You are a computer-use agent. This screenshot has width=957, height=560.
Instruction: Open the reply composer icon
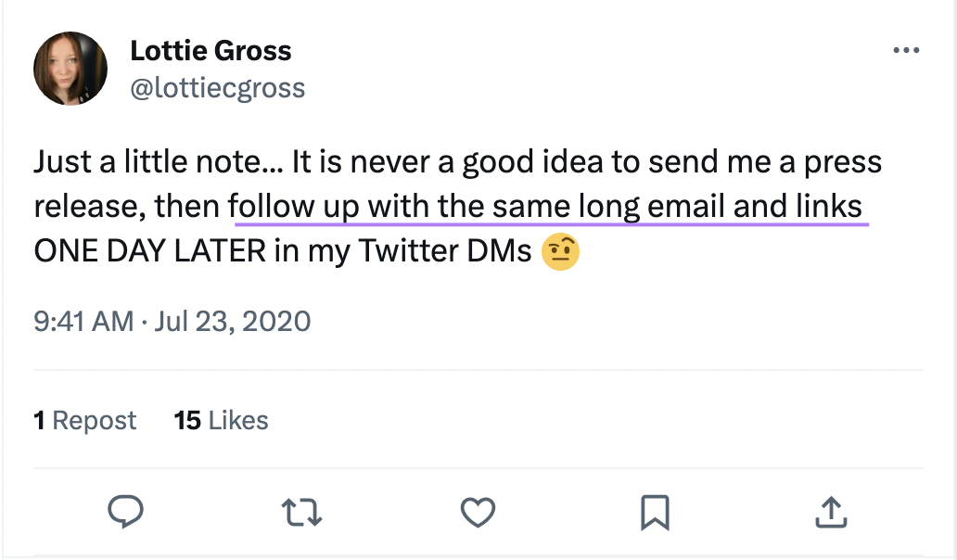pos(126,509)
